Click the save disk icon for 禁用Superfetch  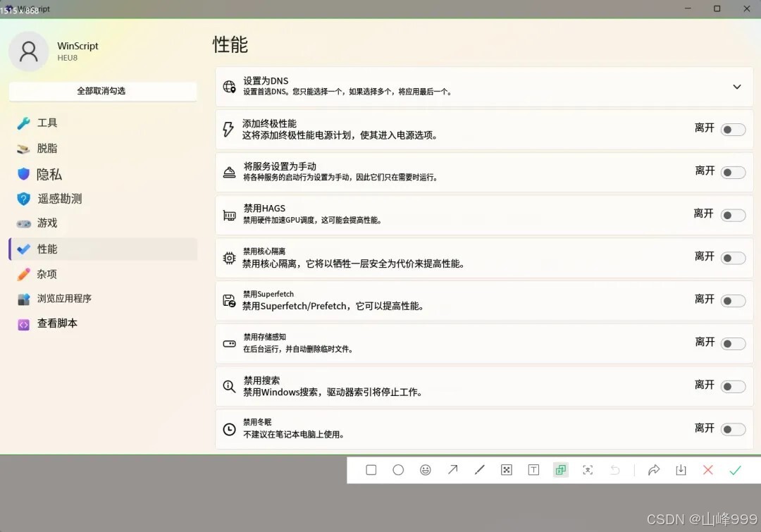pyautogui.click(x=229, y=301)
